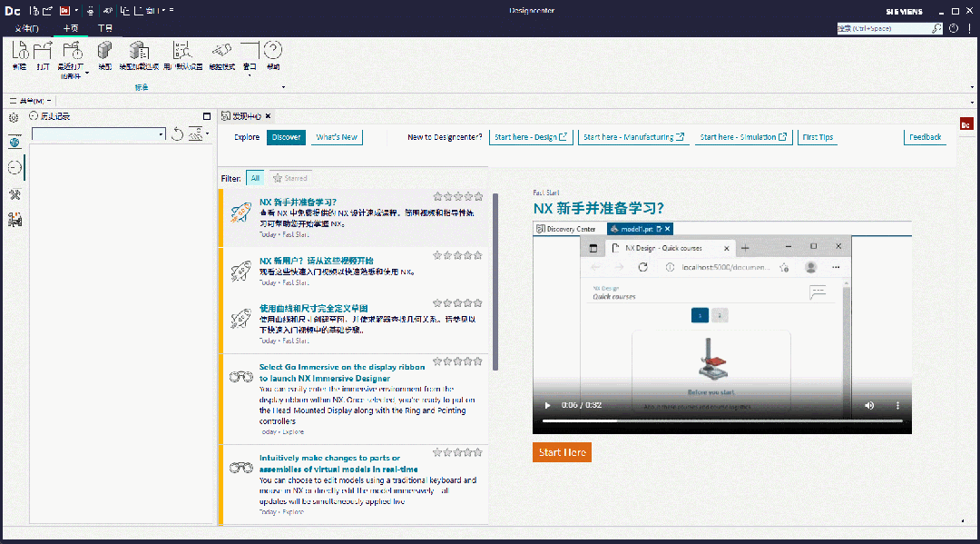The width and height of the screenshot is (980, 544).
Task: Open the clock history sidebar icon
Action: coord(15,168)
